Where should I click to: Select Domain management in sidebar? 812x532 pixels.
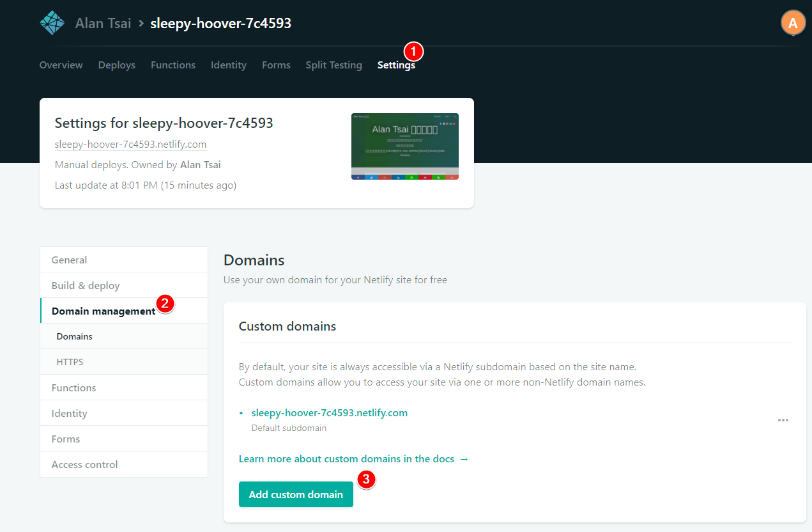(124, 311)
